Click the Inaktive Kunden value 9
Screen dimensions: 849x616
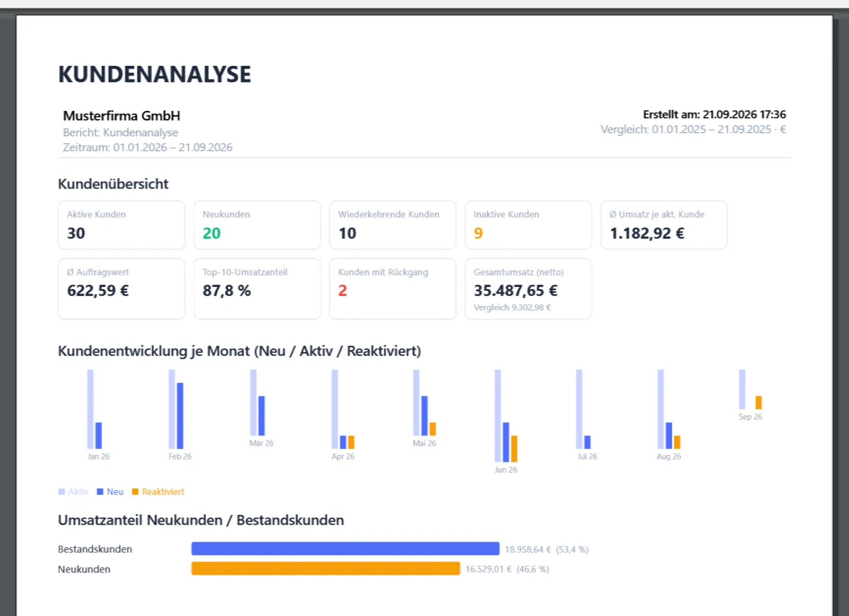pos(478,233)
